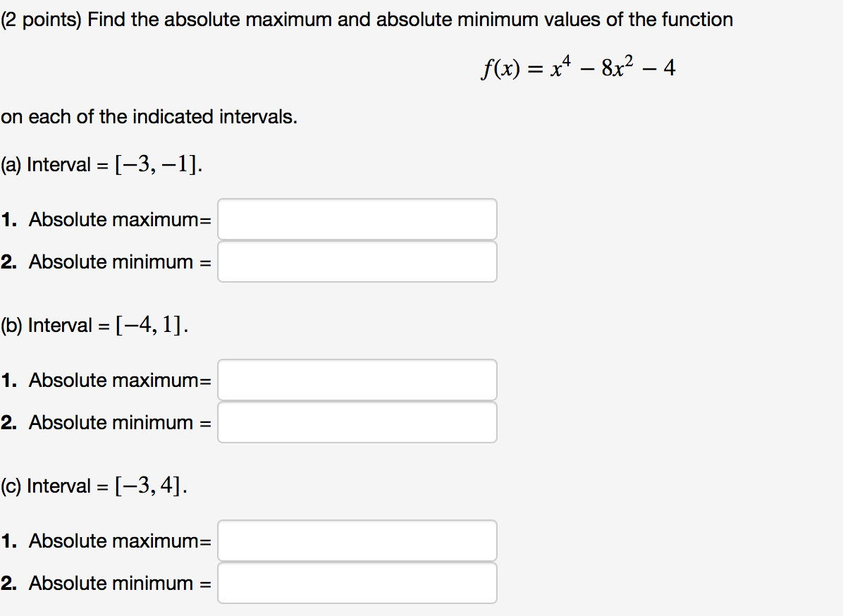843x616 pixels.
Task: Click the absolute minimum field for interval (a)
Action: coord(357,261)
